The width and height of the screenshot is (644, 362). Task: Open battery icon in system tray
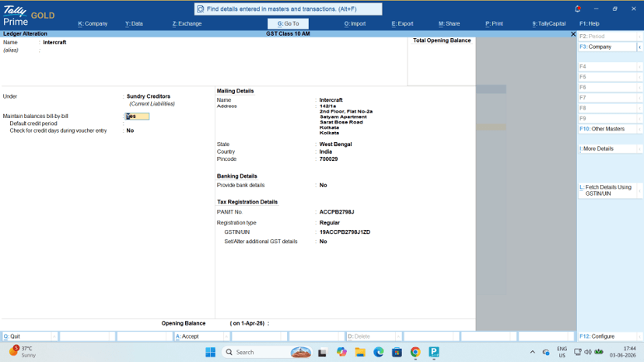click(x=599, y=352)
